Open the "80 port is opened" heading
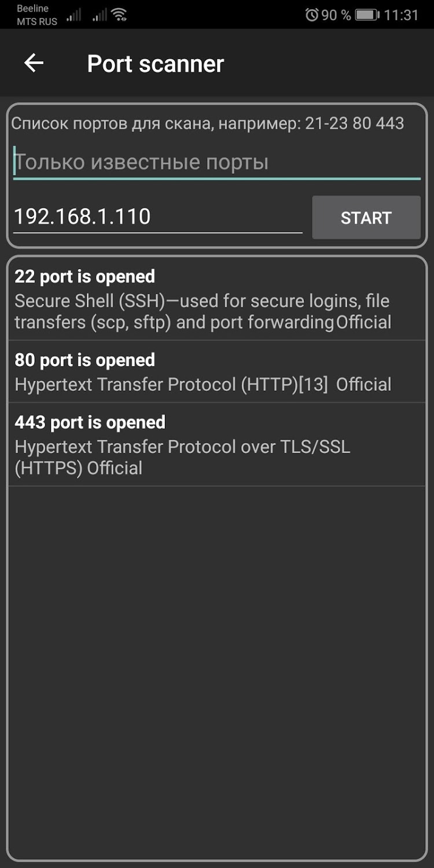The width and height of the screenshot is (434, 868). coord(84,360)
